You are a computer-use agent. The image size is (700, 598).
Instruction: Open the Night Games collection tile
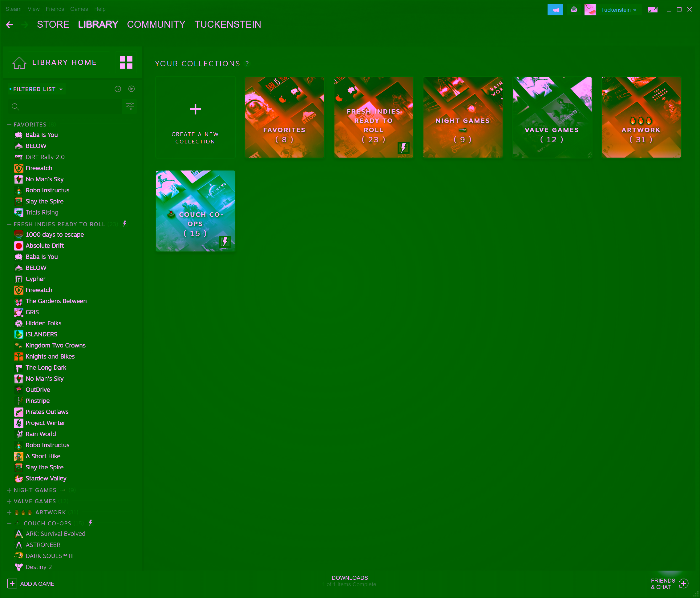(x=463, y=117)
